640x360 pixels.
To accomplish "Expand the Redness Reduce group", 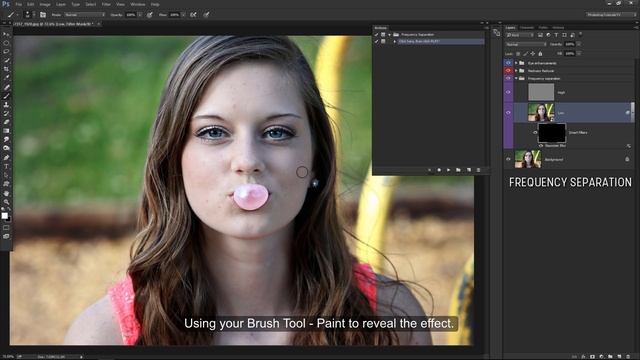I will tap(516, 71).
